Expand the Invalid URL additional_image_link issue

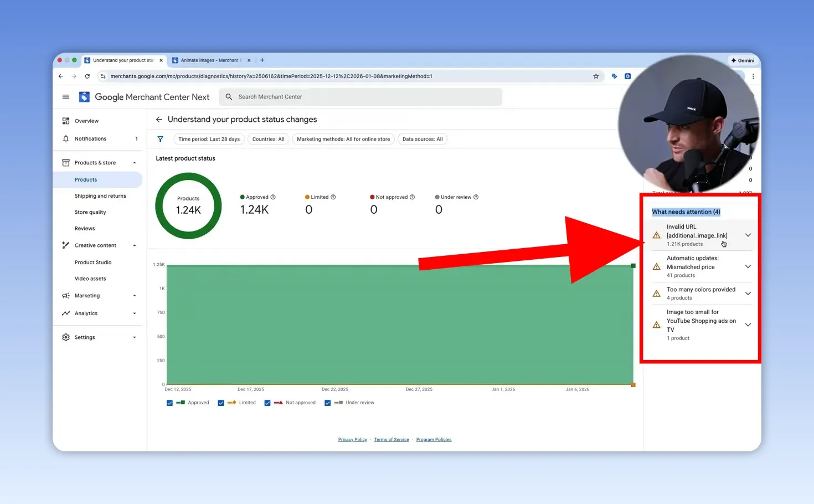point(748,235)
